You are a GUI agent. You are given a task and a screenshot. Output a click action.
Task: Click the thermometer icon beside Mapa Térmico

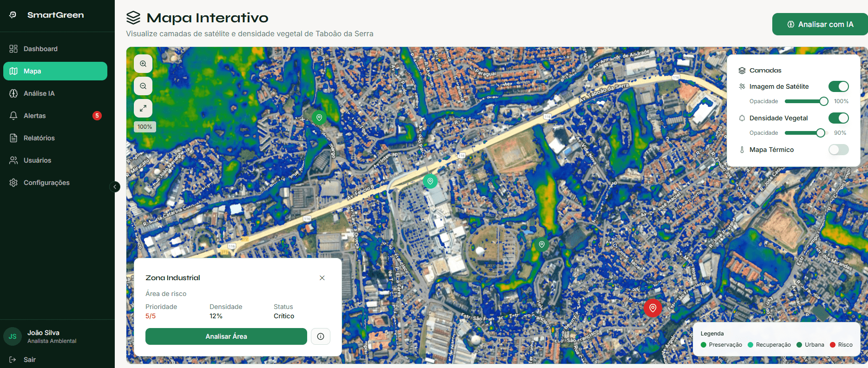click(742, 150)
